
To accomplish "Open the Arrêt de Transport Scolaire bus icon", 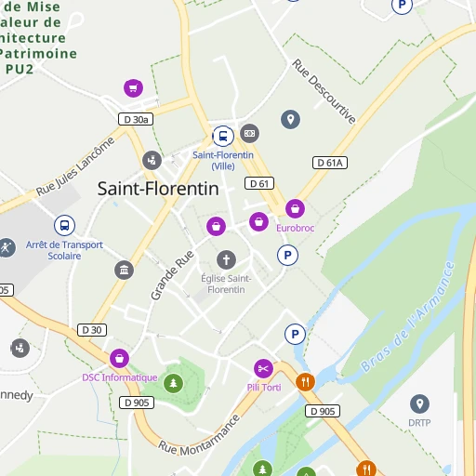I will tap(64, 225).
